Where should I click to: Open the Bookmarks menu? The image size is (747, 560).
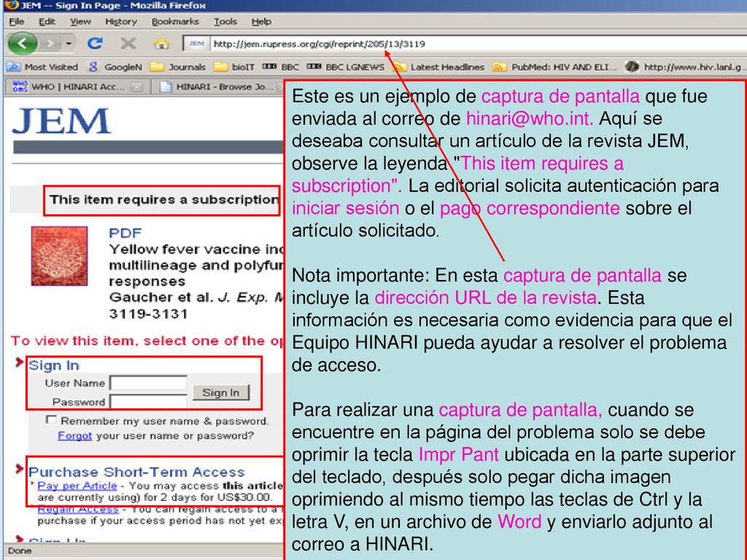coord(175,21)
